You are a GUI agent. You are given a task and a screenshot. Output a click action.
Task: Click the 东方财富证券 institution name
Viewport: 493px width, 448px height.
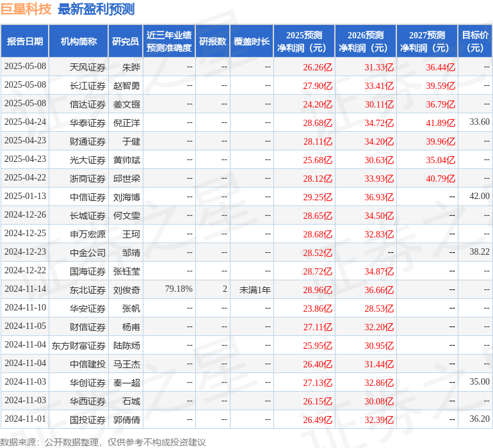pyautogui.click(x=79, y=345)
